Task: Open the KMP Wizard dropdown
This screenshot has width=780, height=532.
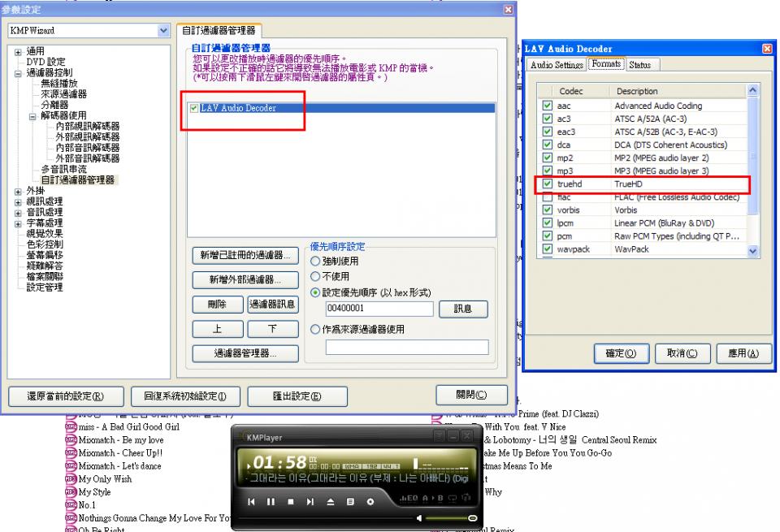Action: [x=162, y=30]
